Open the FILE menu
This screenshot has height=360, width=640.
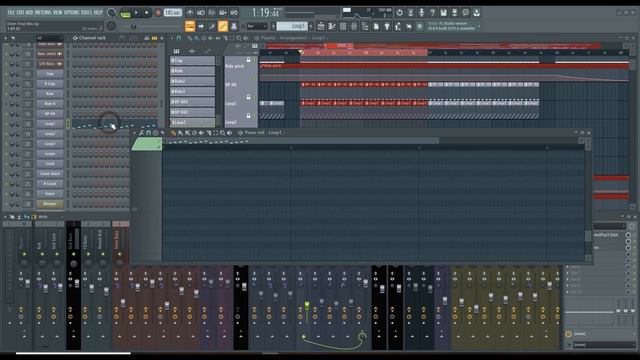[x=11, y=12]
